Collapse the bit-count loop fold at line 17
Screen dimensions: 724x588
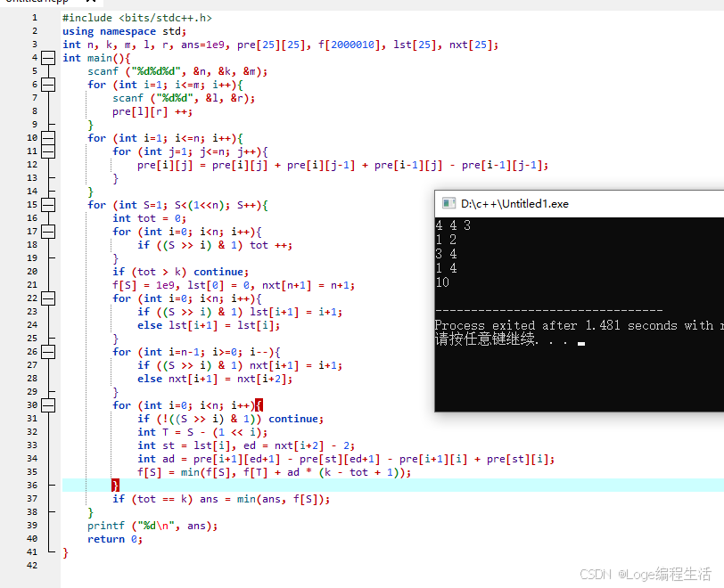tap(48, 232)
